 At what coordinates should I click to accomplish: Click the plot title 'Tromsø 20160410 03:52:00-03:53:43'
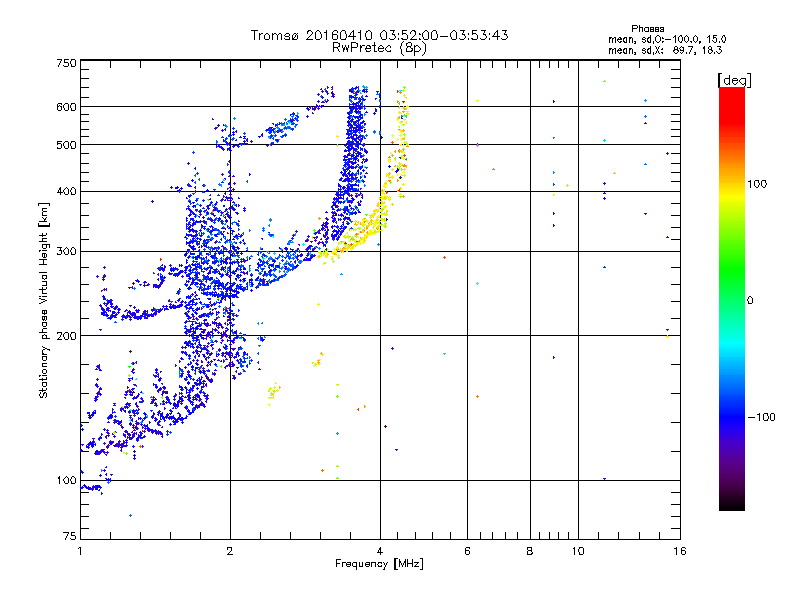tap(379, 35)
